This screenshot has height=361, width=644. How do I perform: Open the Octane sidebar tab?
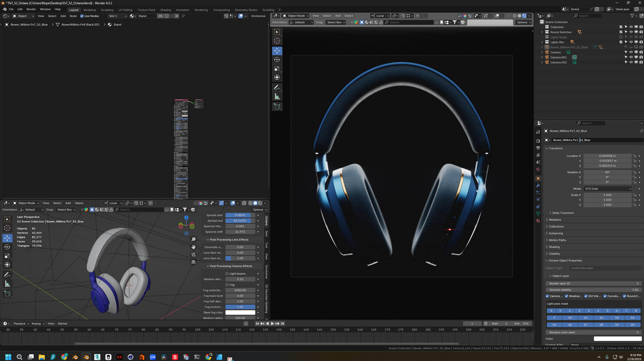(266, 220)
